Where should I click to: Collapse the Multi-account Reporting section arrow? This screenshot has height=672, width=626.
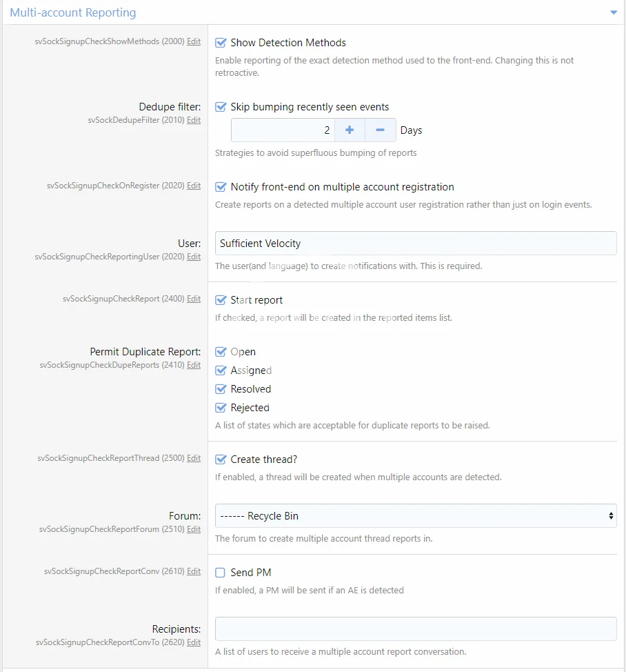[x=613, y=12]
